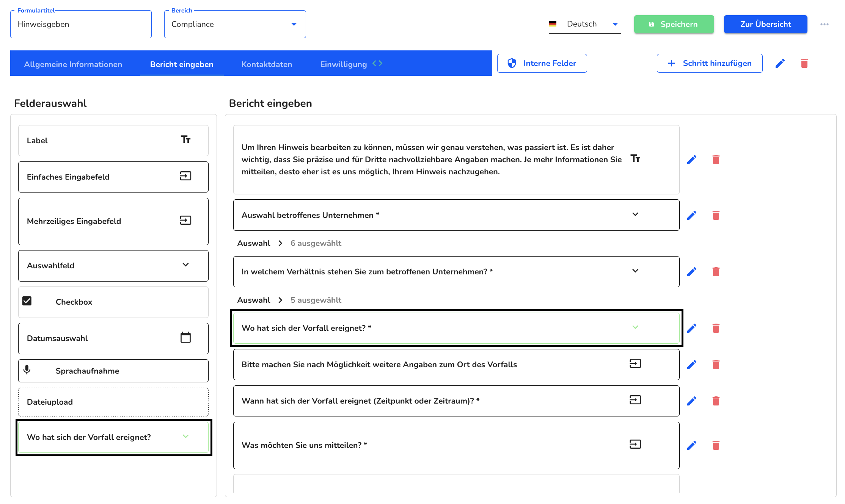Click 'Bitte machen Sie nach Möglichkeit' field
The width and height of the screenshot is (845, 504).
tap(456, 365)
